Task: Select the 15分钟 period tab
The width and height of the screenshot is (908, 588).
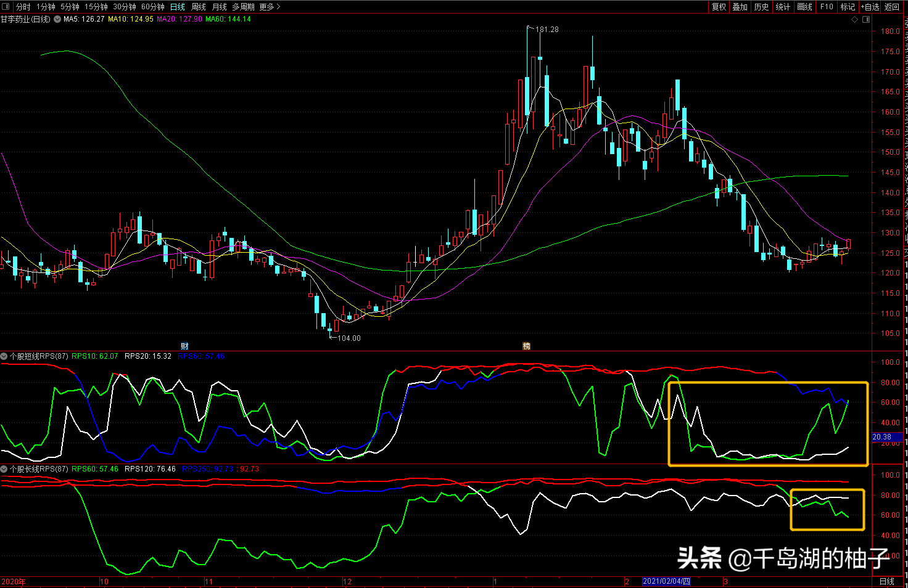Action: [x=96, y=7]
